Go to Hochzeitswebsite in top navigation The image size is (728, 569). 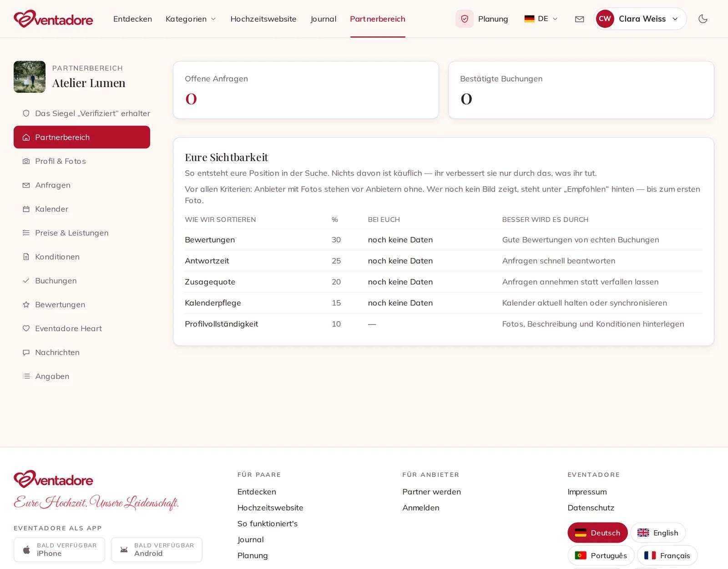coord(263,19)
